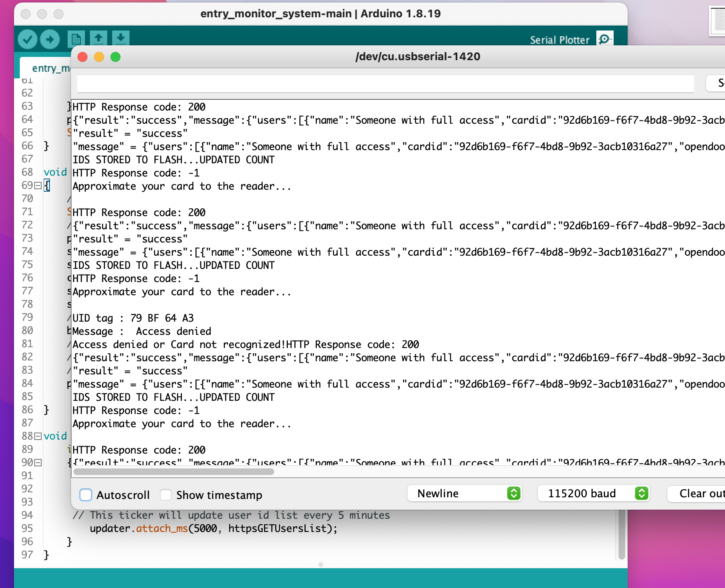Select the entry_m sketch tab

[x=46, y=68]
